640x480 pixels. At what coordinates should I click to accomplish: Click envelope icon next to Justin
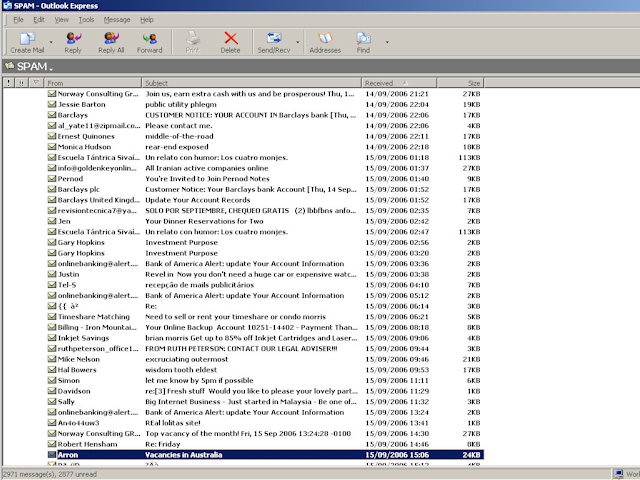(52, 274)
